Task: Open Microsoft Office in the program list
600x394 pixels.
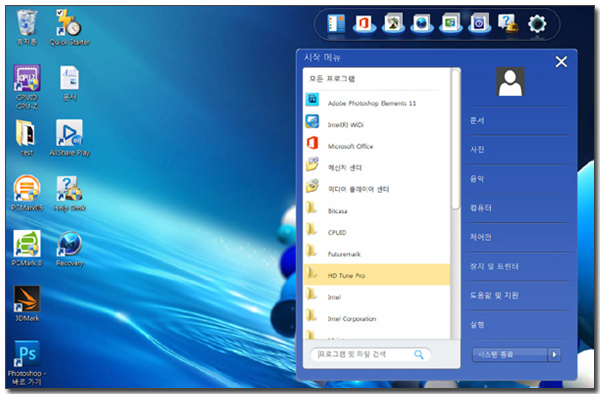Action: point(377,144)
